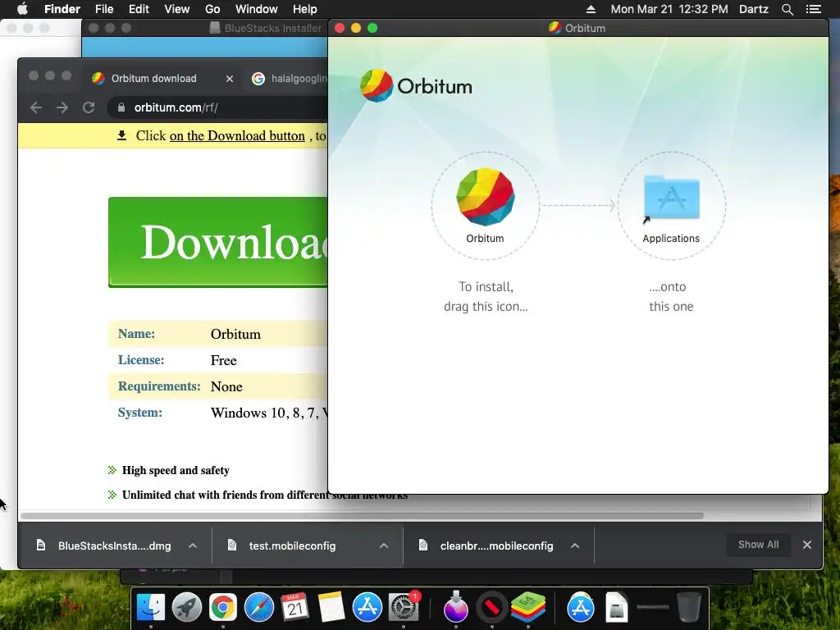Click the padlock site info icon
The height and width of the screenshot is (630, 840).
point(121,107)
